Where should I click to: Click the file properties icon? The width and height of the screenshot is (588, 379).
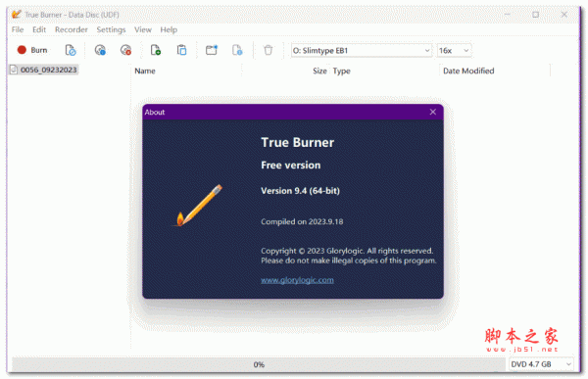(x=237, y=50)
